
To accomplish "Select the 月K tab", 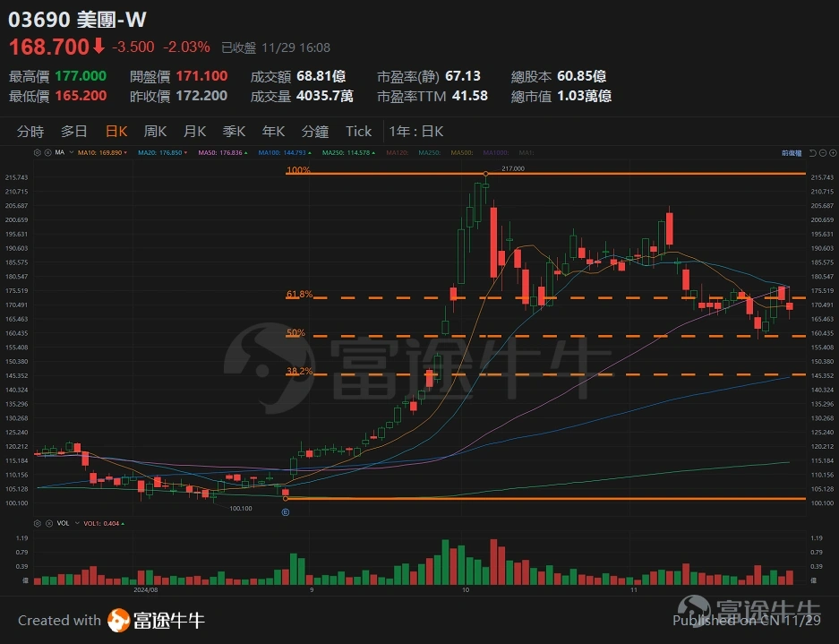I will tap(195, 131).
